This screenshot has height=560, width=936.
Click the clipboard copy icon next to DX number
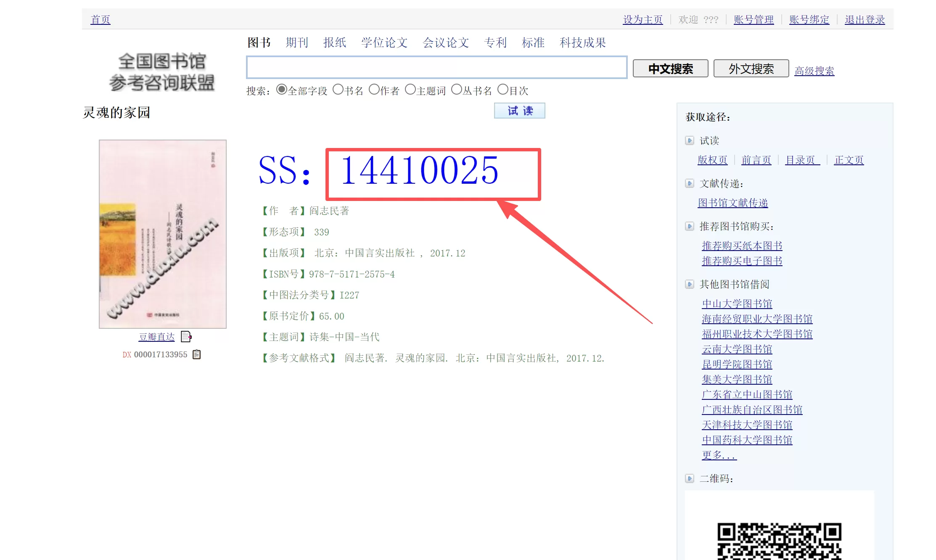[x=196, y=354]
